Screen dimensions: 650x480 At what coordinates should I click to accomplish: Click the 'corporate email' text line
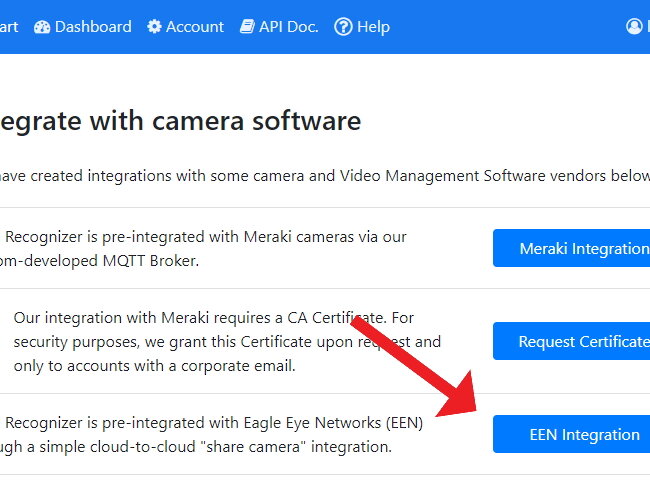coord(154,366)
